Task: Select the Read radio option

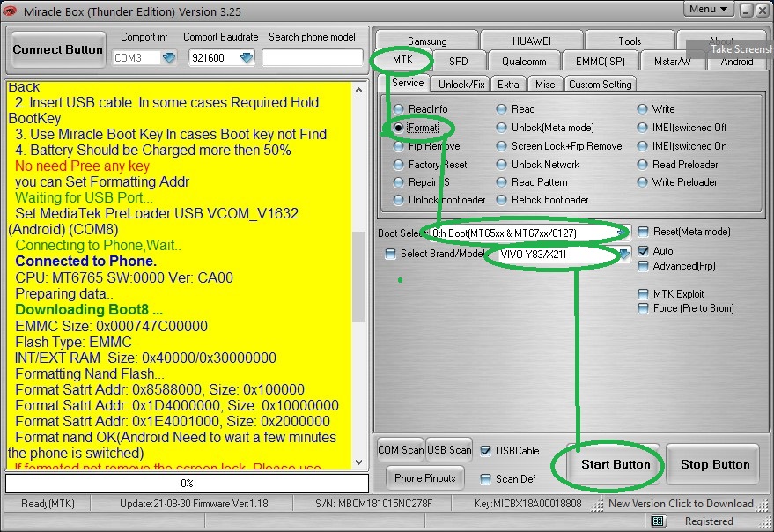Action: [x=502, y=108]
